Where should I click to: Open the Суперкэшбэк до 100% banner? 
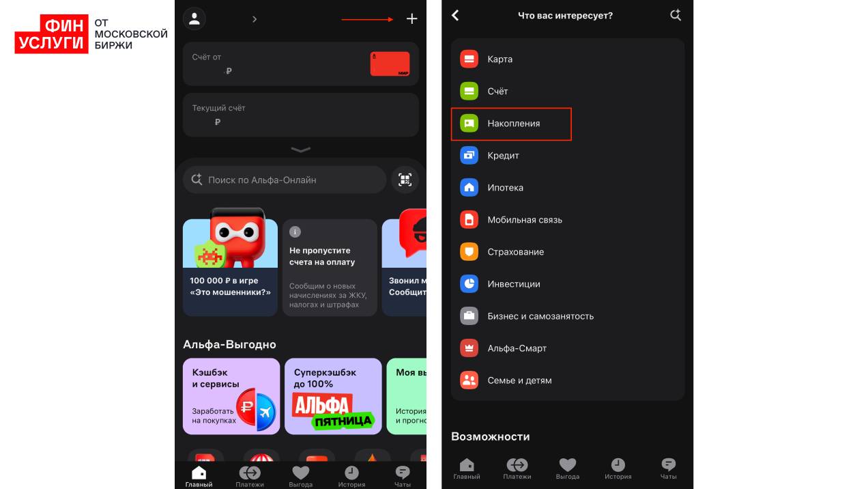tap(333, 396)
